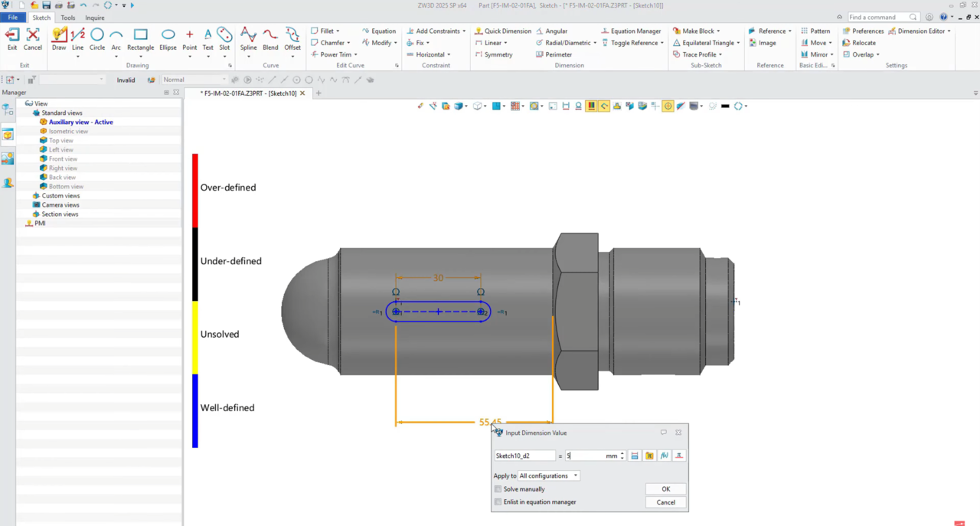Viewport: 980px width, 526px height.
Task: Expand the Add Constraints dropdown
Action: [x=464, y=31]
